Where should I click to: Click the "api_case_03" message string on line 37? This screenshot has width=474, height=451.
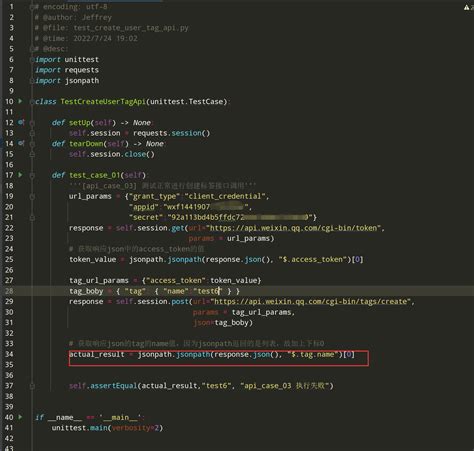pos(285,386)
